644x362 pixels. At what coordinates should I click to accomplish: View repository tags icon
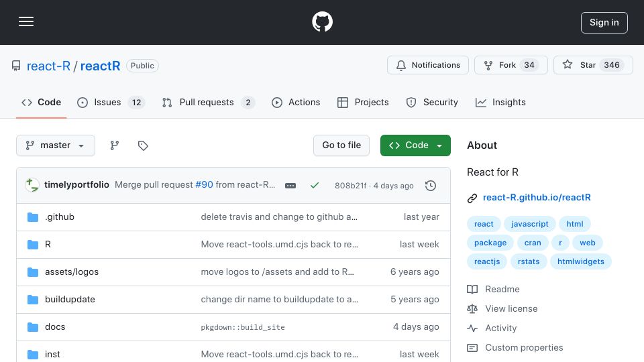point(143,145)
